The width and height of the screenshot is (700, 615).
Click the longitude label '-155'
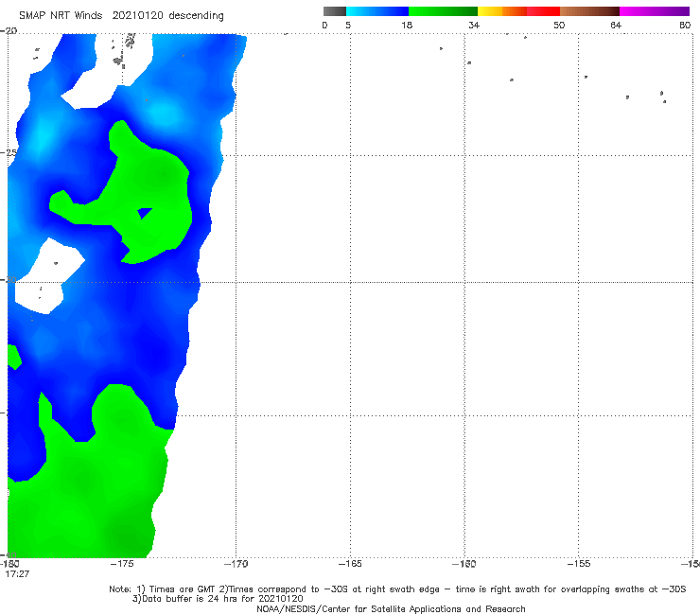click(x=579, y=564)
